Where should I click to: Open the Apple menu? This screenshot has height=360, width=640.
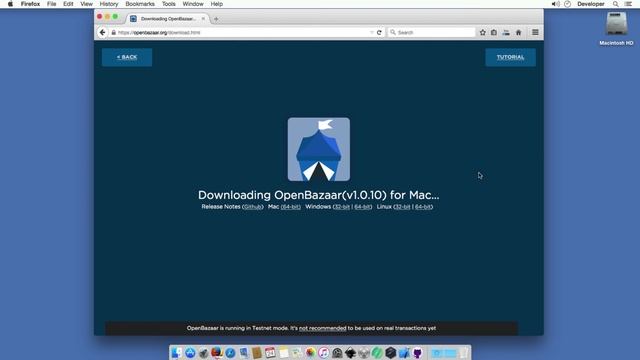coord(10,4)
